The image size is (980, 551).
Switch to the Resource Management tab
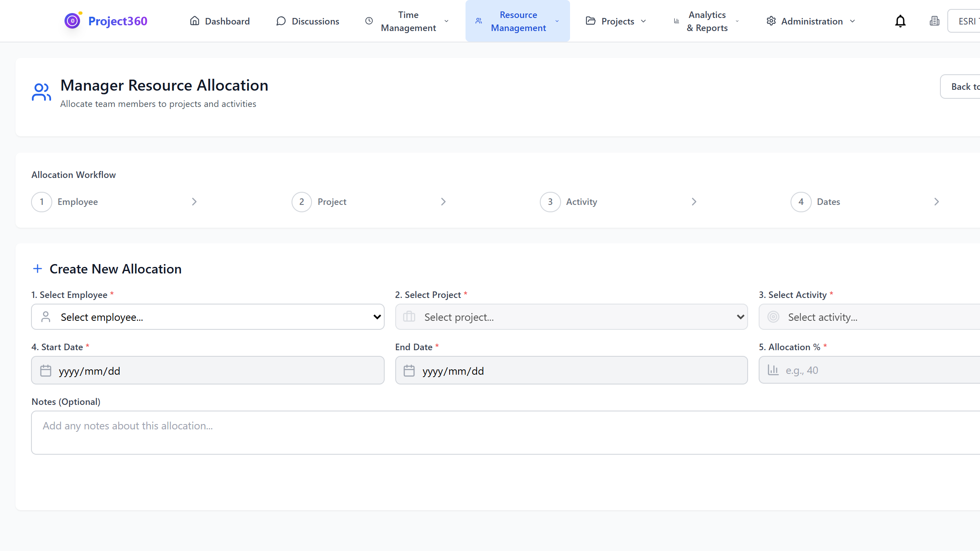tap(517, 21)
